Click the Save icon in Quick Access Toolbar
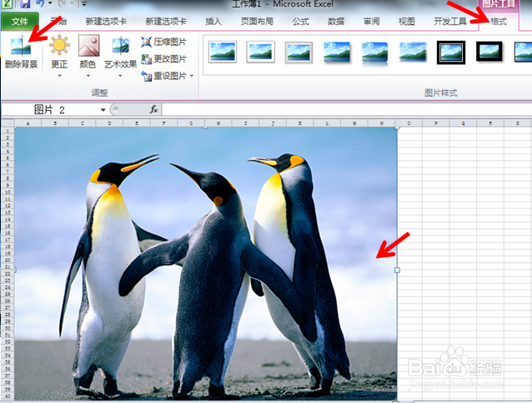The image size is (532, 403). tap(26, 3)
